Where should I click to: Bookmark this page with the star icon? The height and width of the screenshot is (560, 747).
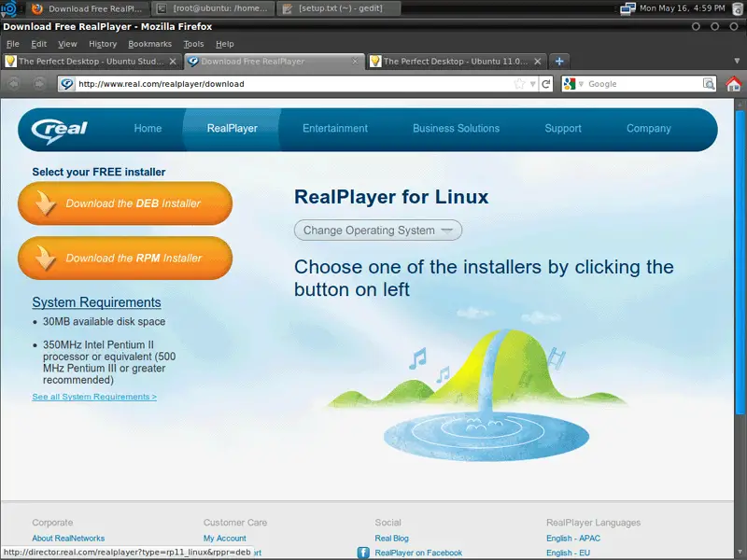tap(519, 84)
